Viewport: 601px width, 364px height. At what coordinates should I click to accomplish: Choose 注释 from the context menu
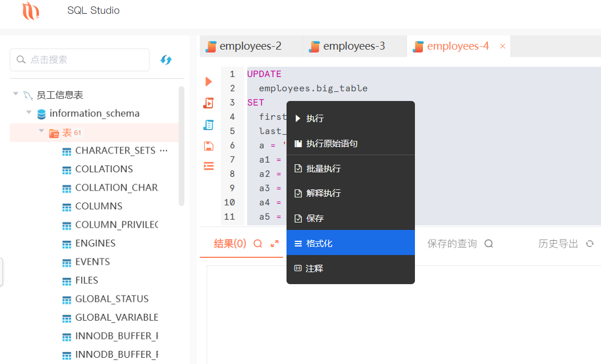click(350, 269)
